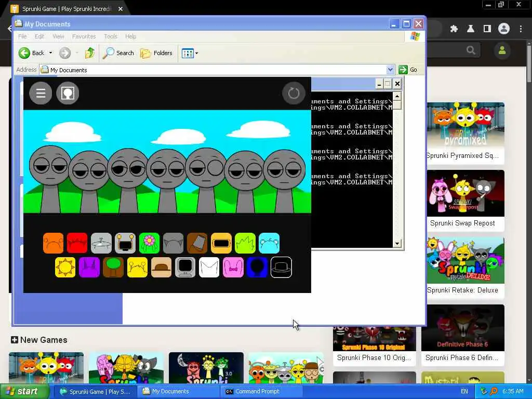Close the Sprunki Game browser tab

tap(121, 9)
